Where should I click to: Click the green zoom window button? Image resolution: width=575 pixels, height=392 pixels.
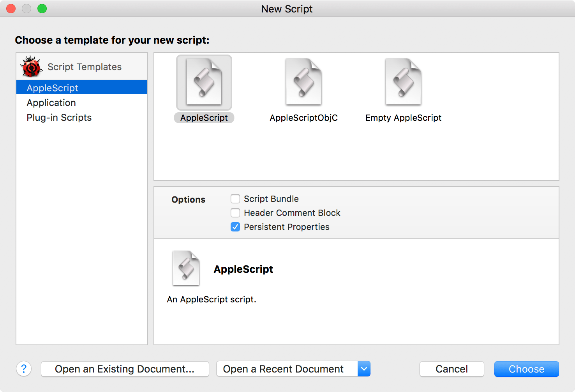pyautogui.click(x=42, y=9)
